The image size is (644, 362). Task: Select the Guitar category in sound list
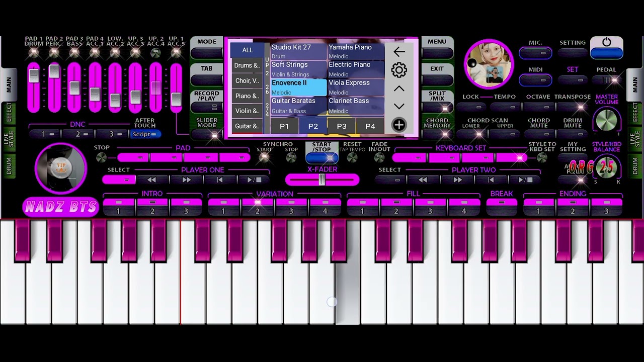247,126
